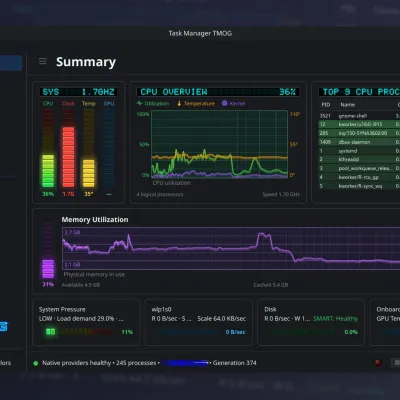Click the Task Manager TMOG window title
The width and height of the screenshot is (400, 400).
pos(200,33)
